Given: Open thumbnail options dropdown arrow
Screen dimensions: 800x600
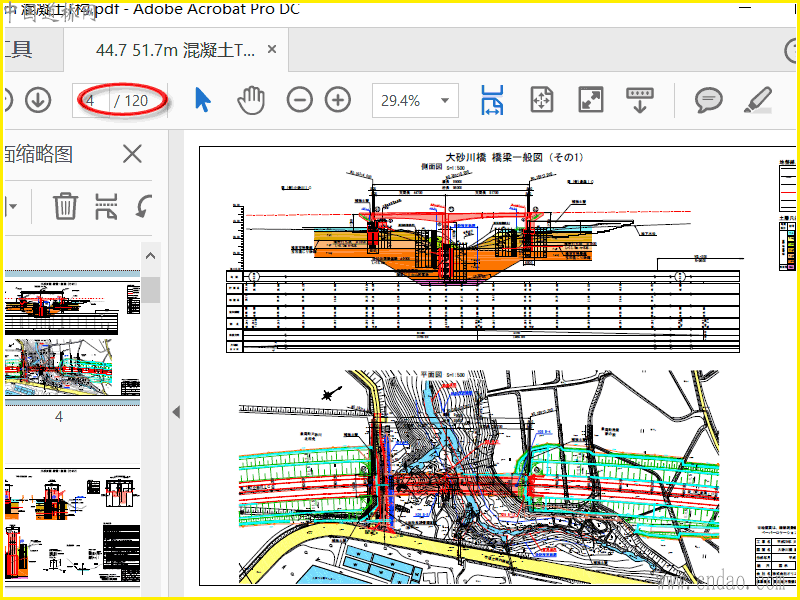Looking at the screenshot, I should click(x=13, y=207).
